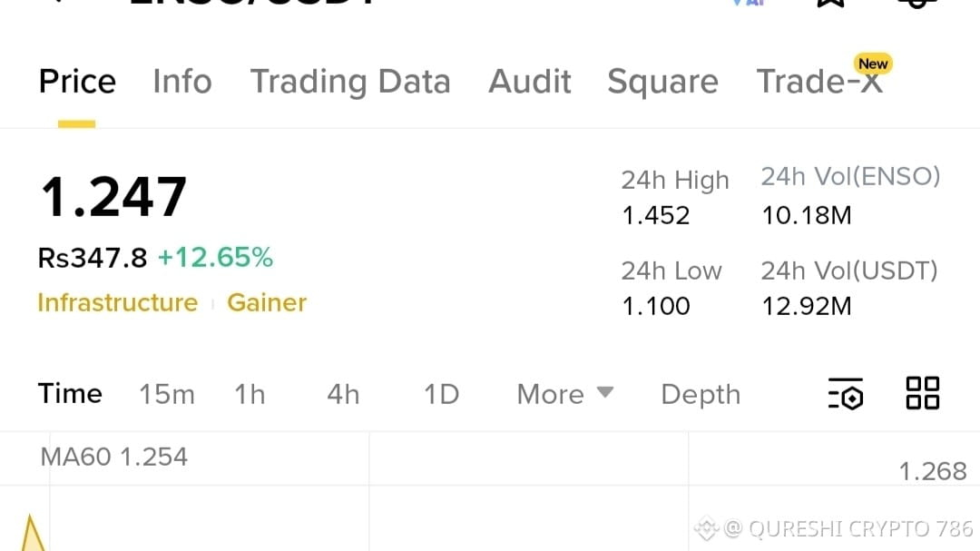Tap the Gainer tag
Image resolution: width=980 pixels, height=551 pixels.
click(x=267, y=302)
